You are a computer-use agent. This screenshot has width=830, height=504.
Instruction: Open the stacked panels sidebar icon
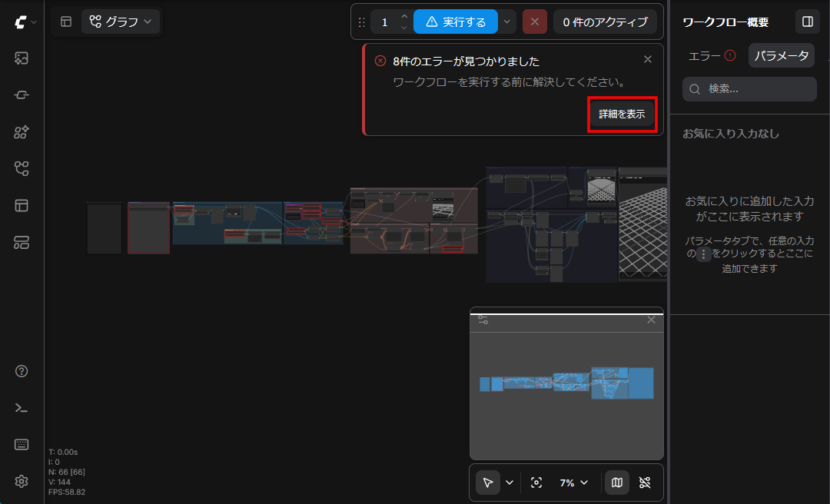point(22,243)
